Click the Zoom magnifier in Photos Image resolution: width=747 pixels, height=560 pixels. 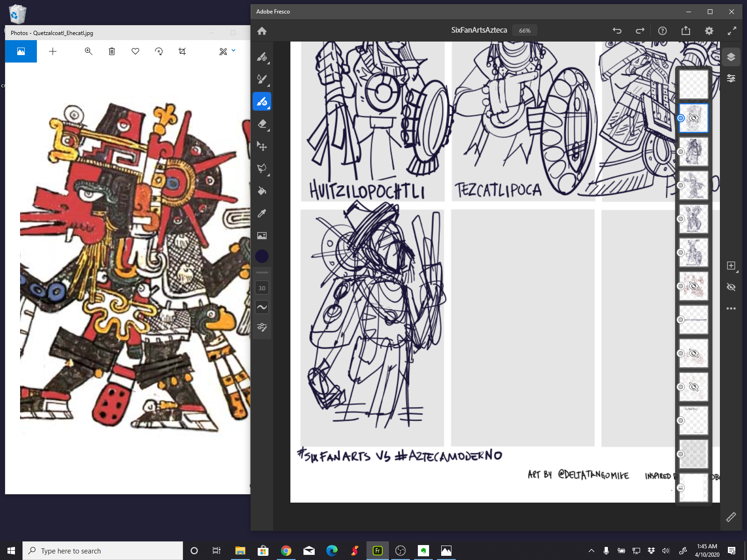[88, 51]
